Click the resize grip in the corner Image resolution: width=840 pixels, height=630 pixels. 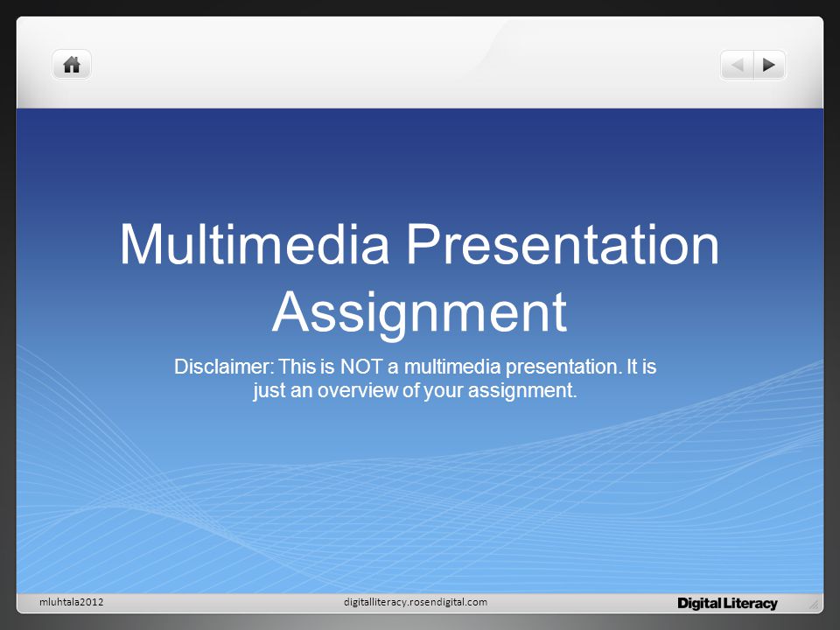click(814, 605)
